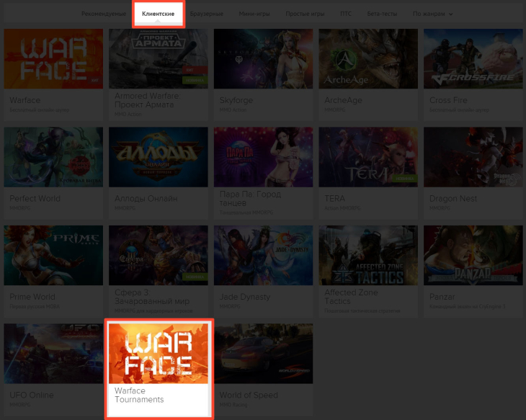Screen dimensions: 526x420
Task: Open the Простые игры tab
Action: pos(305,14)
